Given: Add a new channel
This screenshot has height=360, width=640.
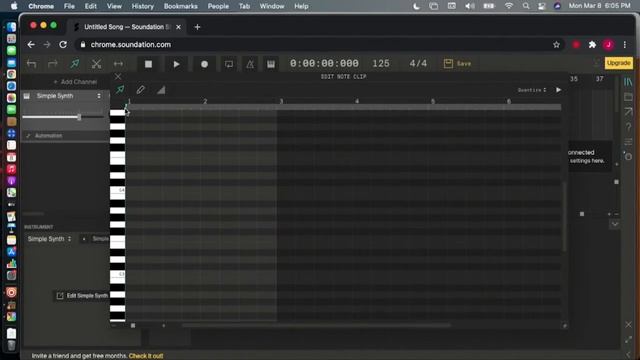Looking at the screenshot, I should (75, 82).
